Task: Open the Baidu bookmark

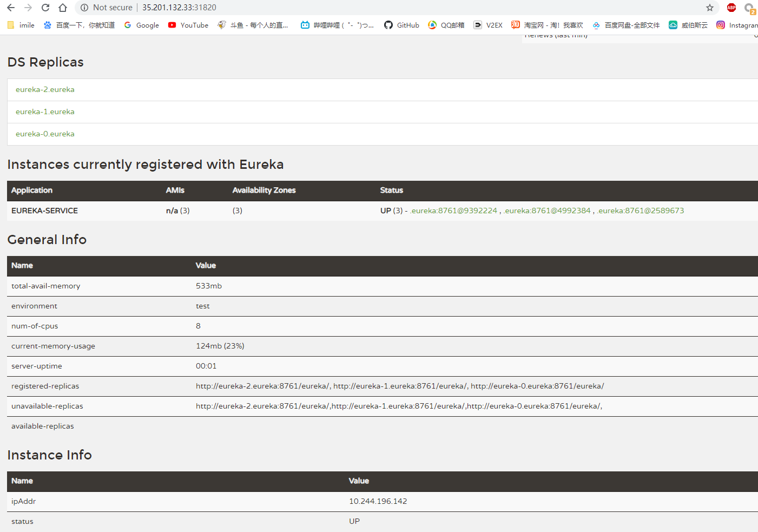Action: click(x=79, y=25)
